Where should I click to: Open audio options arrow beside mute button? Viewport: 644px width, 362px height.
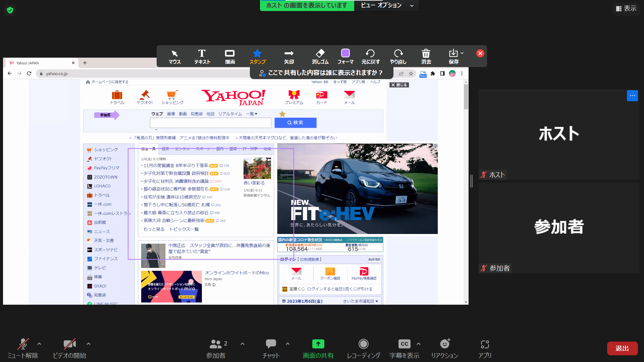[39, 344]
